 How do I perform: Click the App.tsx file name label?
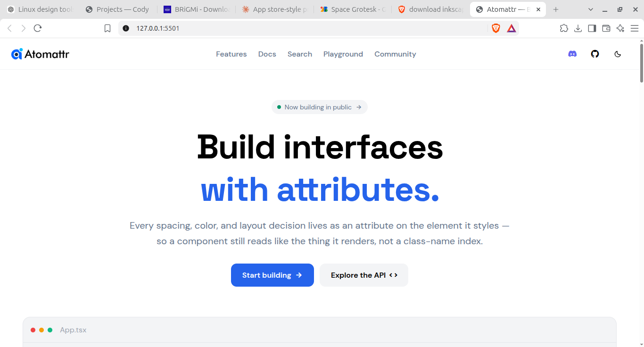tap(73, 330)
